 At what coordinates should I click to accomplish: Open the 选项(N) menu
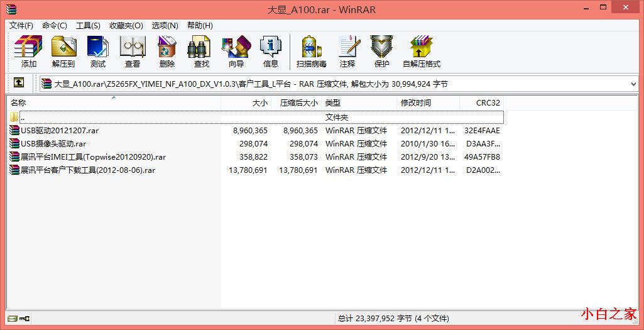point(165,26)
